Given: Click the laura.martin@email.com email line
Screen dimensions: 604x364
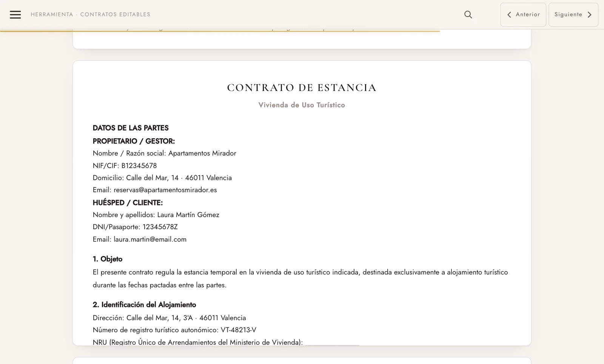Looking at the screenshot, I should [x=140, y=239].
